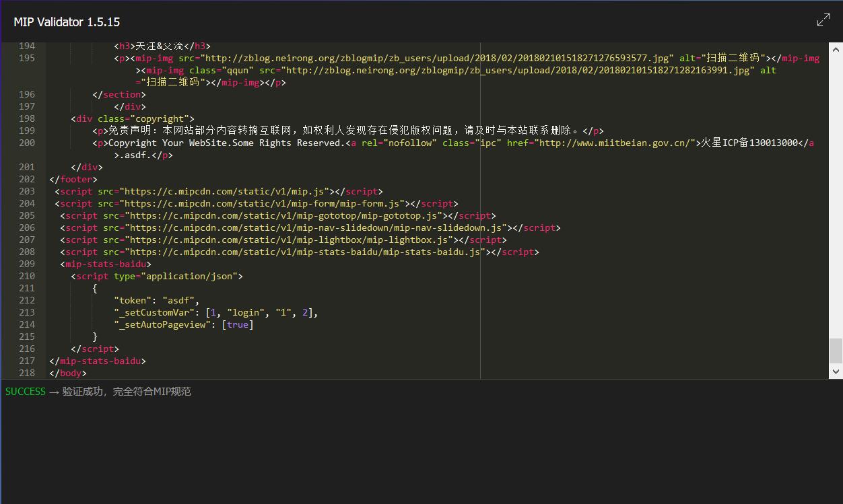Image resolution: width=843 pixels, height=504 pixels.
Task: Click the message 验证成功，完全符合MIP规范
Action: pos(127,392)
